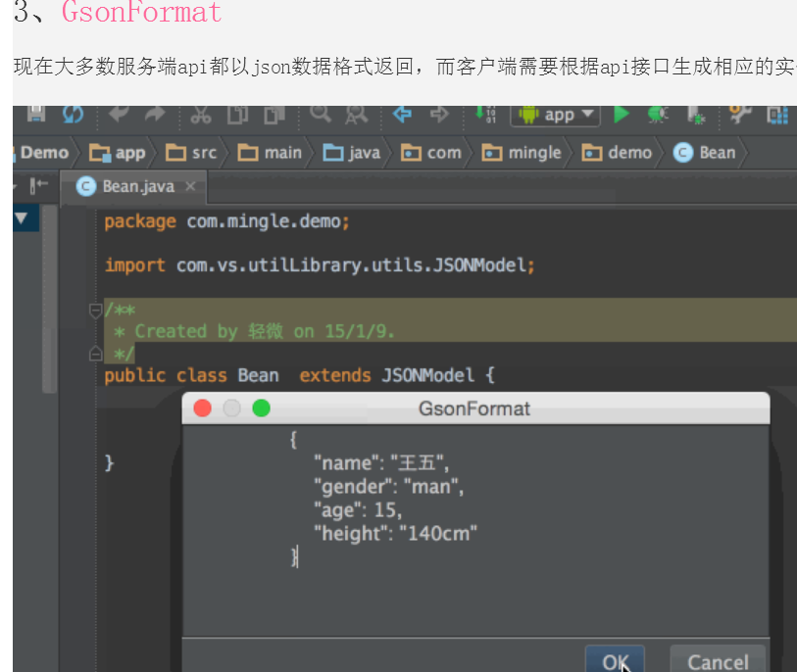797x672 pixels.
Task: Collapse the Javadoc comment fold marker
Action: pyautogui.click(x=95, y=310)
